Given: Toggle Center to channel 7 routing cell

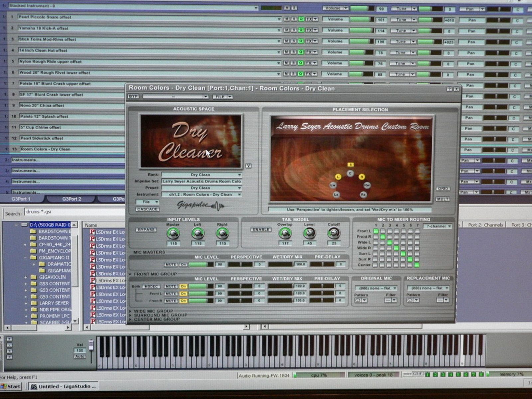Looking at the screenshot, I should (417, 265).
